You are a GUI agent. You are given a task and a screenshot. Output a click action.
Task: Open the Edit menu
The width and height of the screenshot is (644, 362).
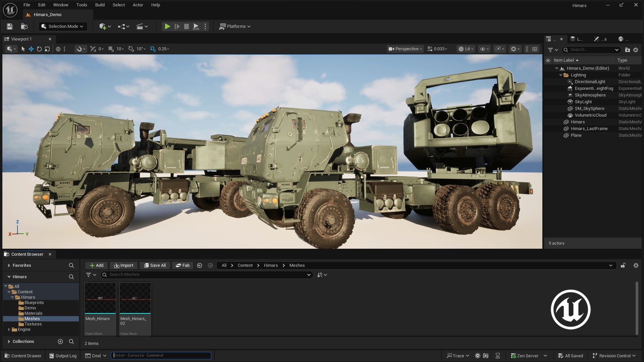[42, 5]
